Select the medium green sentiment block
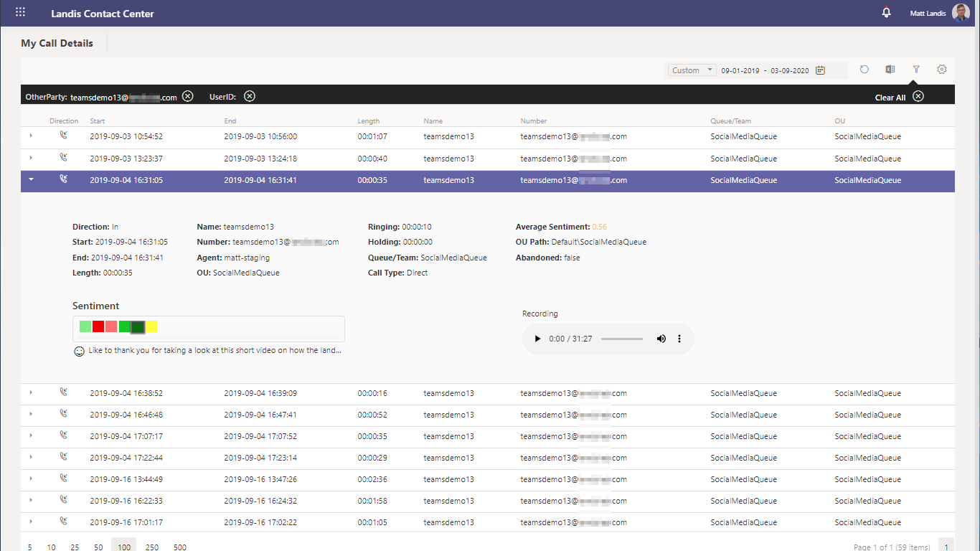 tap(125, 326)
